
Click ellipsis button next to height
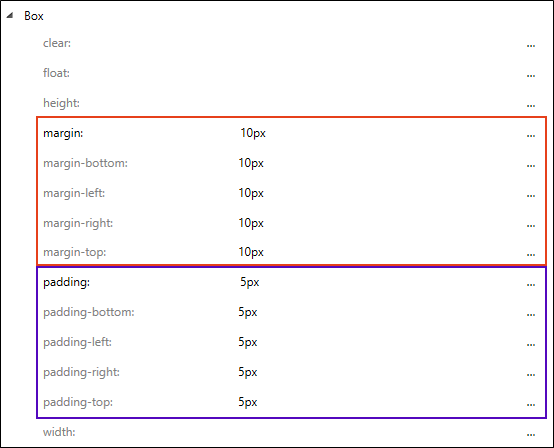coord(531,106)
